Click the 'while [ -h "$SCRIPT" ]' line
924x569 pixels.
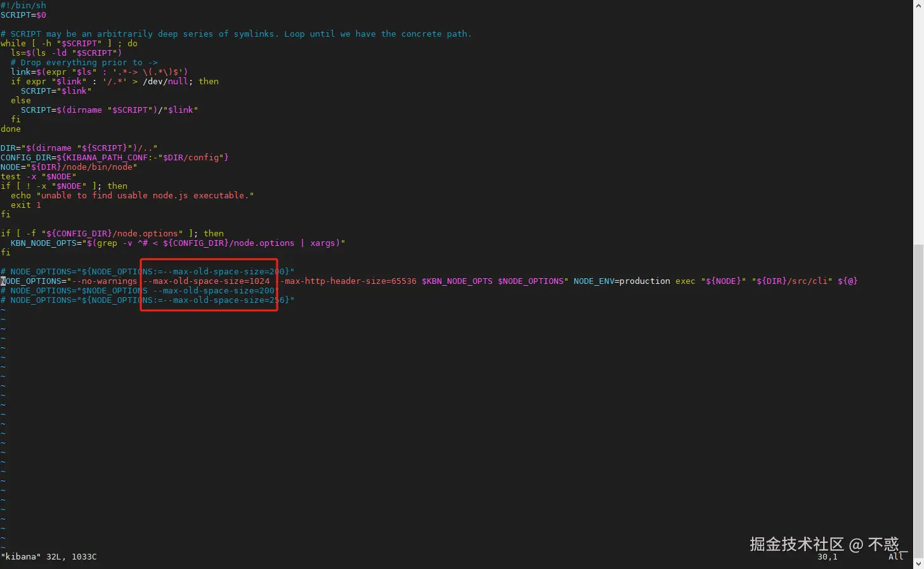point(69,43)
